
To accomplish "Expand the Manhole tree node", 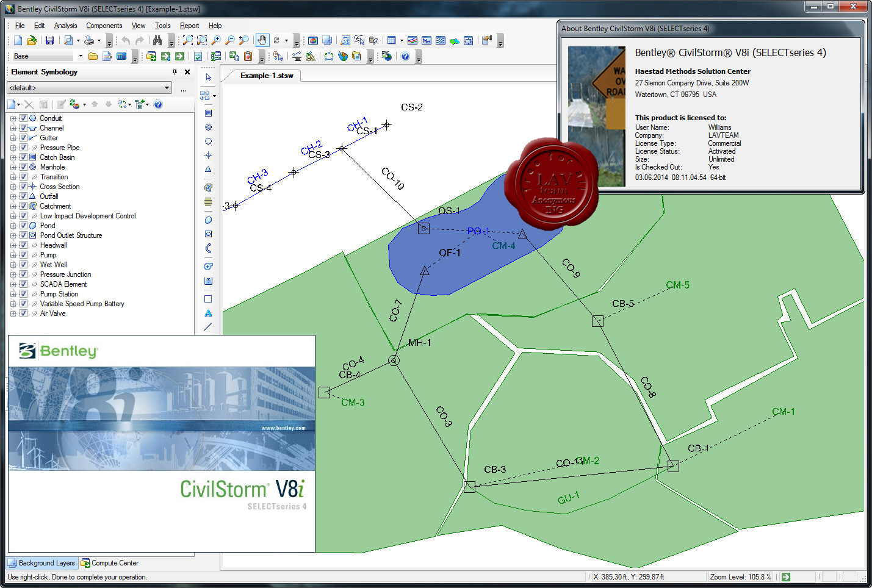I will (13, 167).
